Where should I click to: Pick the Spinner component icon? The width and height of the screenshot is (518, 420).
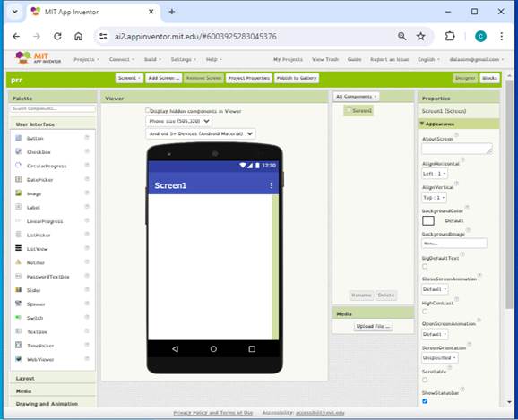point(19,304)
